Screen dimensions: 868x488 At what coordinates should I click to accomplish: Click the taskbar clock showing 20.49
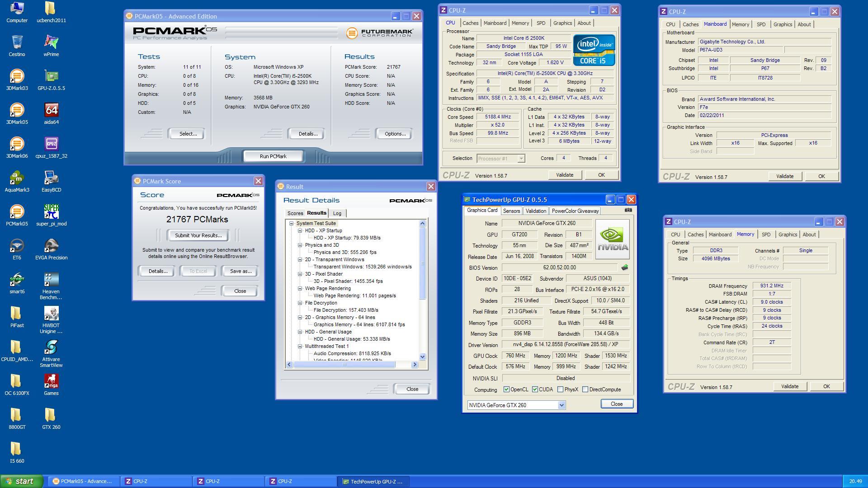[855, 482]
